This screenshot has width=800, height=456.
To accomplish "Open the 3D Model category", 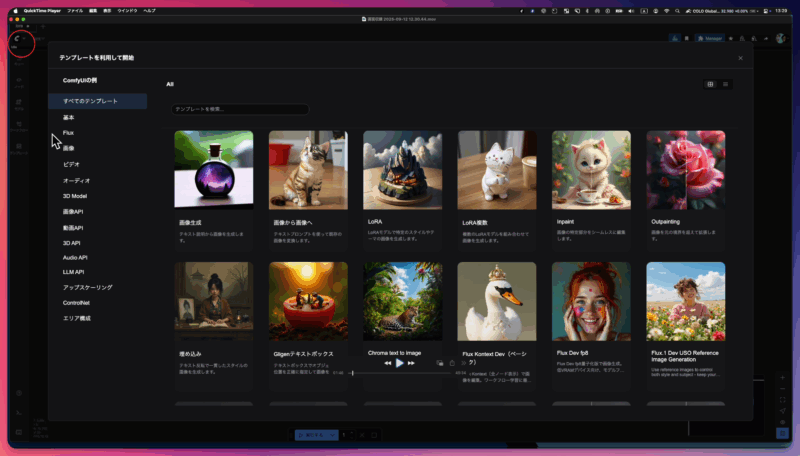I will coord(75,196).
